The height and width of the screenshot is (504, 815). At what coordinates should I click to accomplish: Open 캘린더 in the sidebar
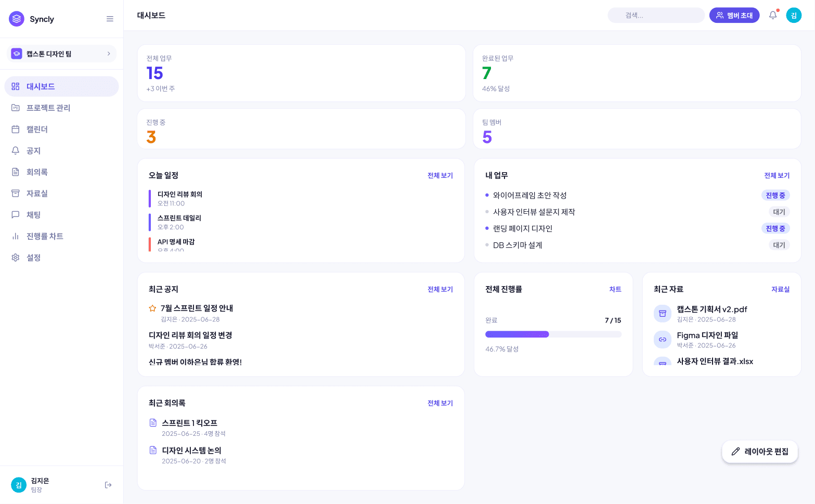[x=61, y=129]
